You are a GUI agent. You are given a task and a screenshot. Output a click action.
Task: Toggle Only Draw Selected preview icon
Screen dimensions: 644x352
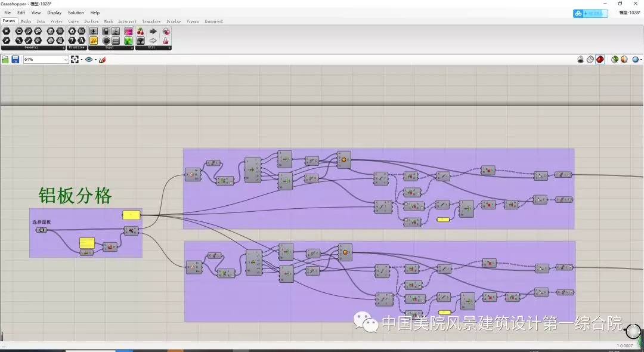click(x=614, y=60)
